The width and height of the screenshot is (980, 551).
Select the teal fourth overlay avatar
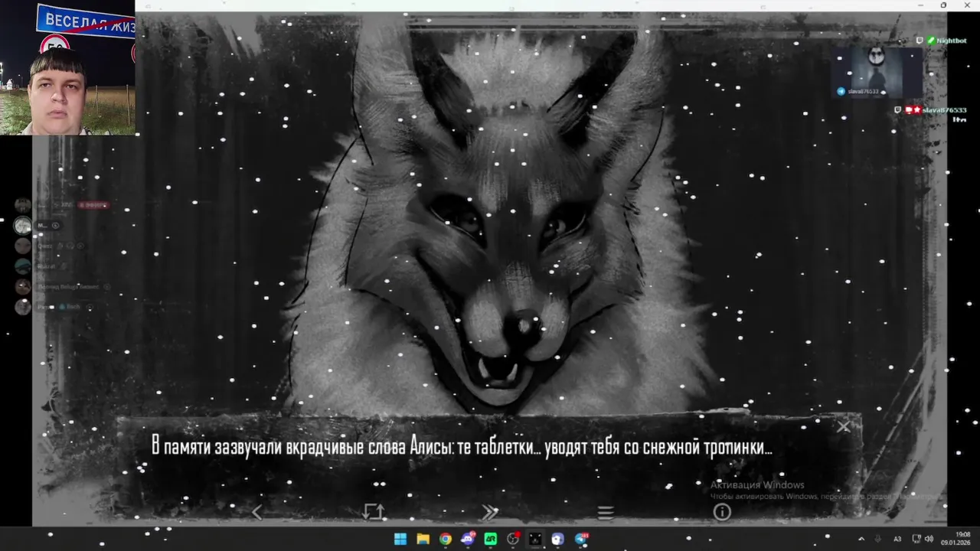[23, 266]
